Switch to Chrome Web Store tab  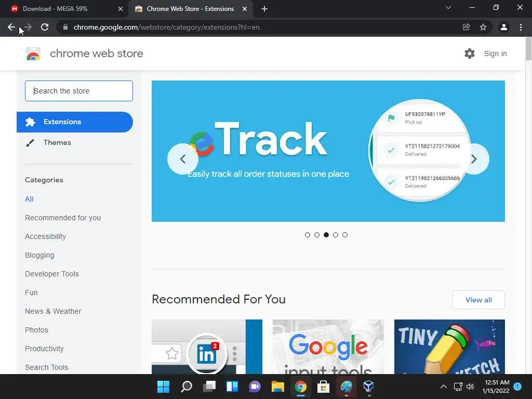point(190,9)
